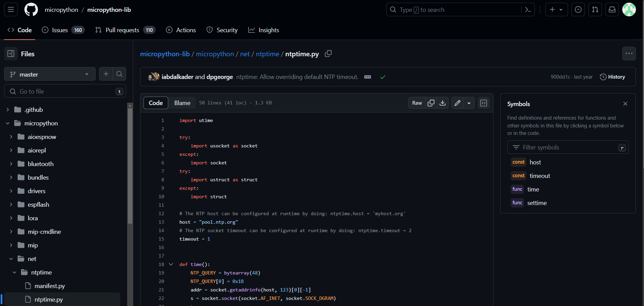Collapse the file tree side panel

click(x=11, y=54)
